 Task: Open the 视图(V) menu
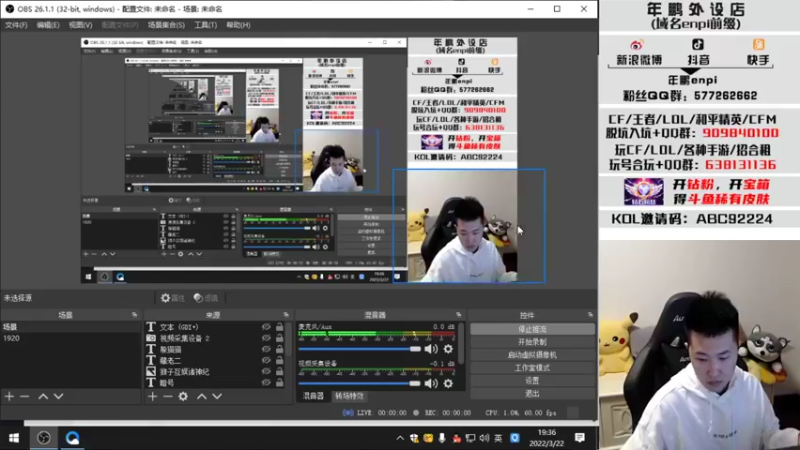[80, 25]
